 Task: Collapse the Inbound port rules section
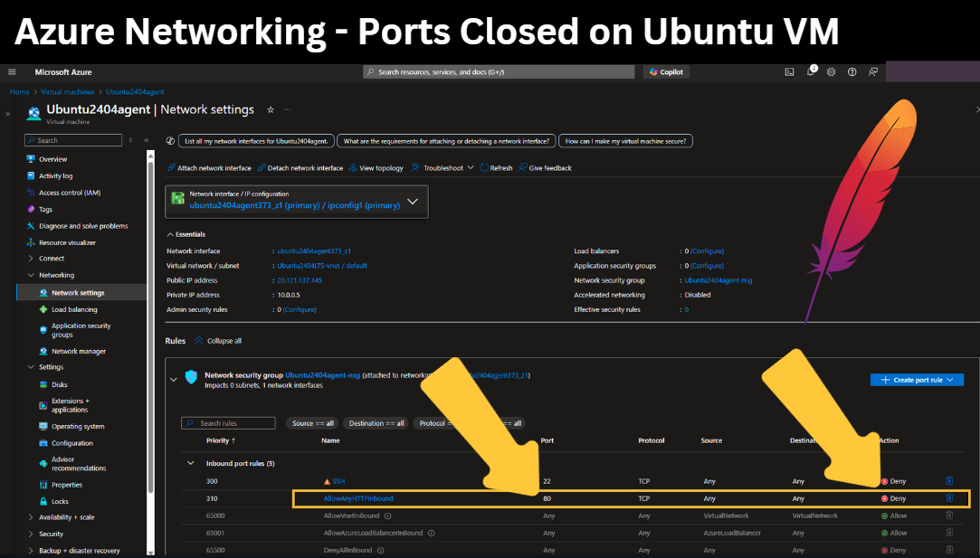(x=191, y=463)
